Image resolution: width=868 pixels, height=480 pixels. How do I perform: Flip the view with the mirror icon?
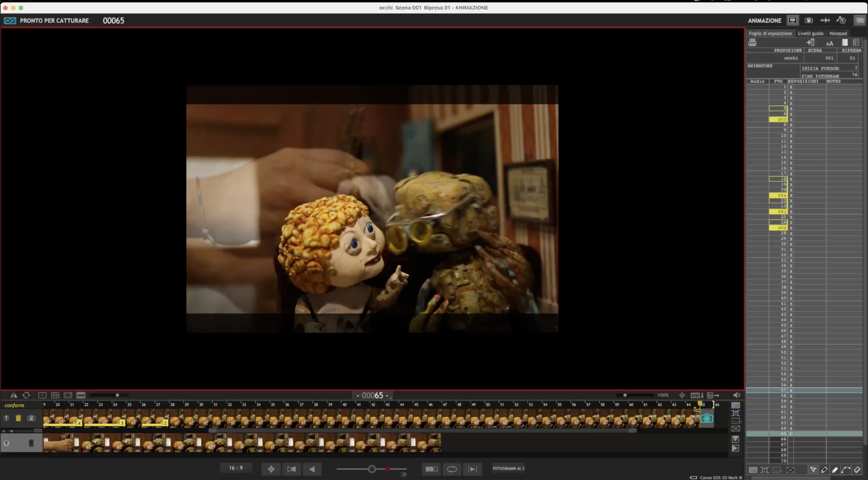(x=13, y=395)
